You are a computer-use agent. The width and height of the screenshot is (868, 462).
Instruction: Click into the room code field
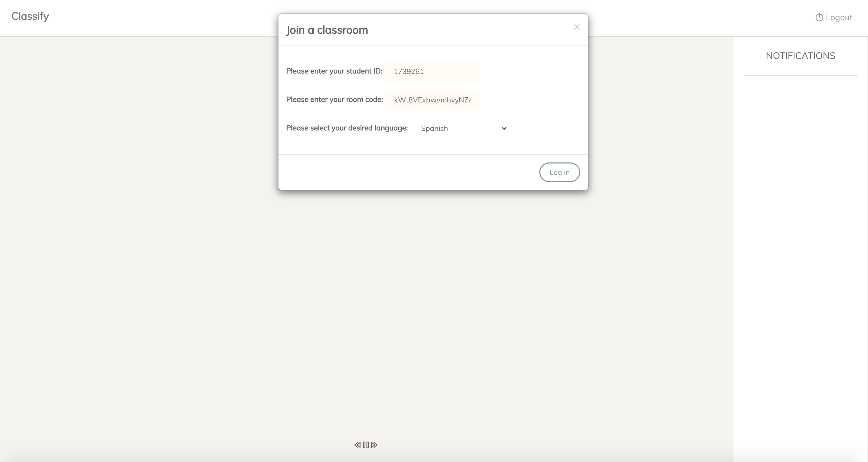(432, 100)
